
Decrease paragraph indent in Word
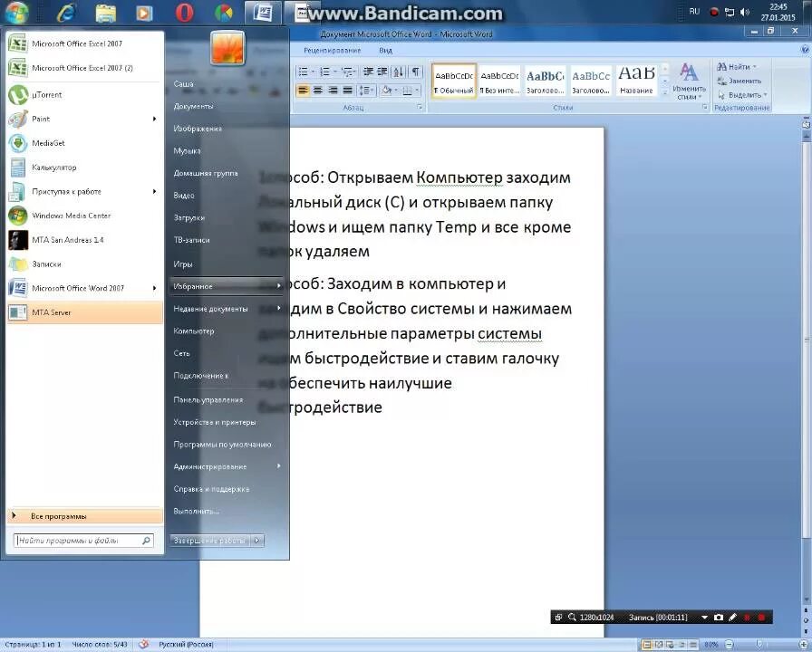[368, 72]
